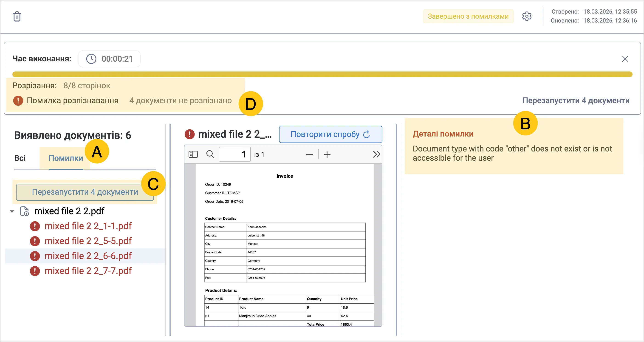The image size is (644, 342).
Task: Click the 'Помилка розпізнавання' label
Action: click(x=73, y=101)
